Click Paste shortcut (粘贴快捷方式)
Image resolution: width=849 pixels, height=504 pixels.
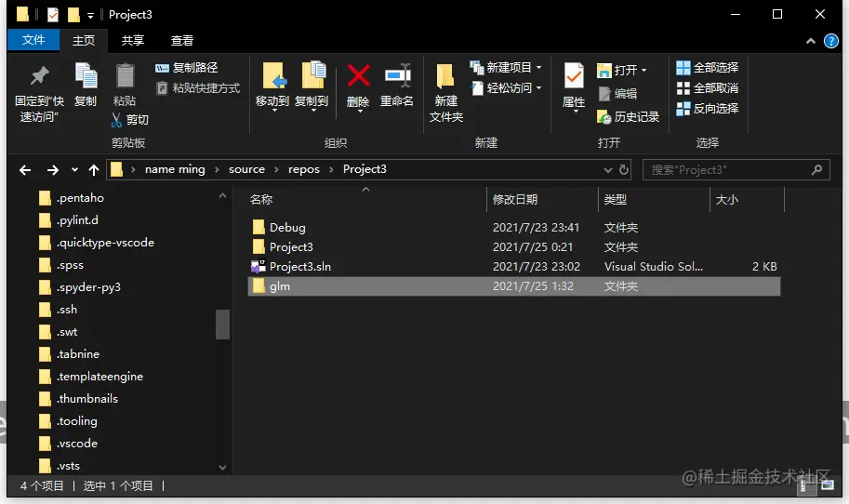(x=198, y=88)
